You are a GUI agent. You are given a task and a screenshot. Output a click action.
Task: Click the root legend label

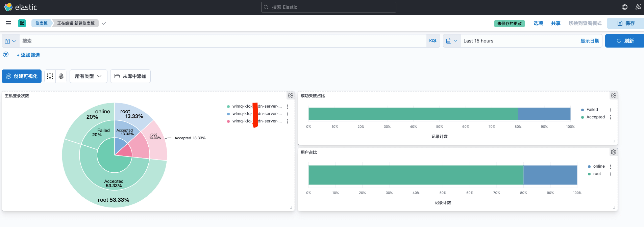tap(597, 174)
